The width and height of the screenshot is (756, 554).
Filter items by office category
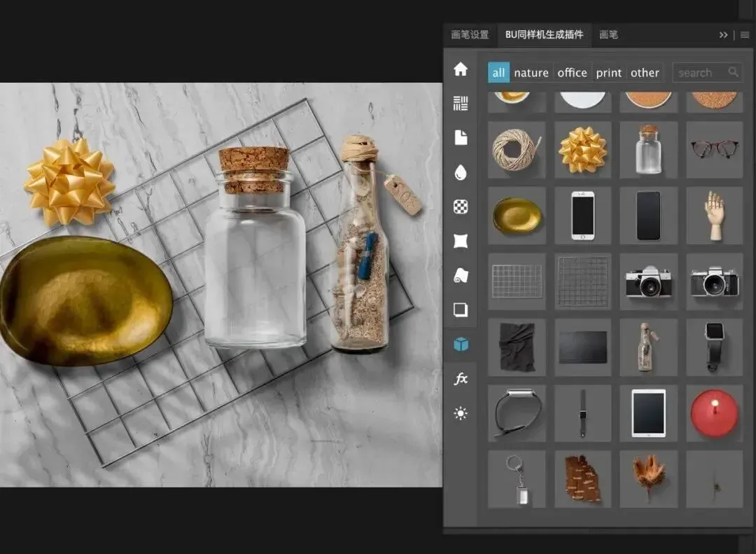(x=573, y=72)
